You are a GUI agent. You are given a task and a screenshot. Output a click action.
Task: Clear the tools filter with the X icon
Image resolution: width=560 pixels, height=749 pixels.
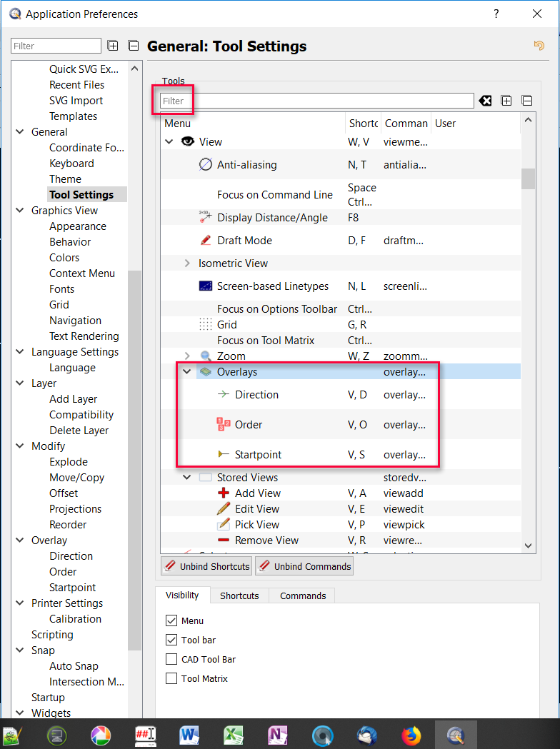pyautogui.click(x=486, y=101)
